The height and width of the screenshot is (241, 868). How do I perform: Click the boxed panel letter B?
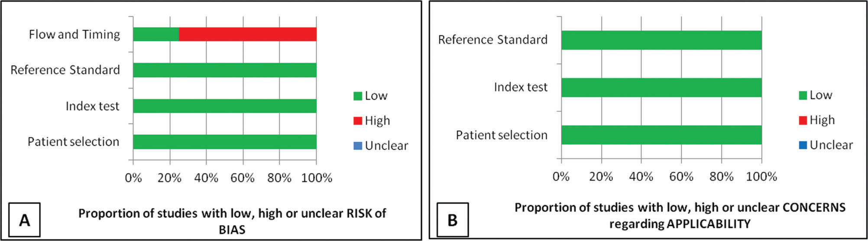coord(452,220)
